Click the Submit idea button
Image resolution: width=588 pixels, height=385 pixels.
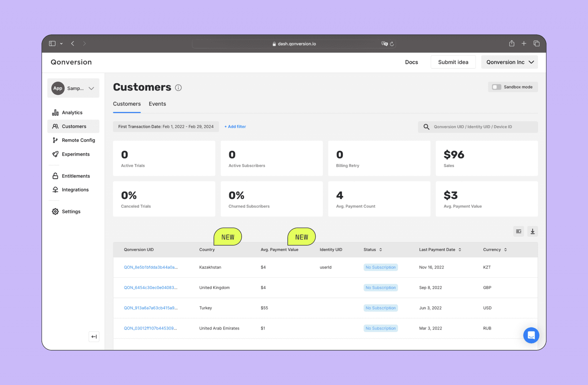point(453,62)
